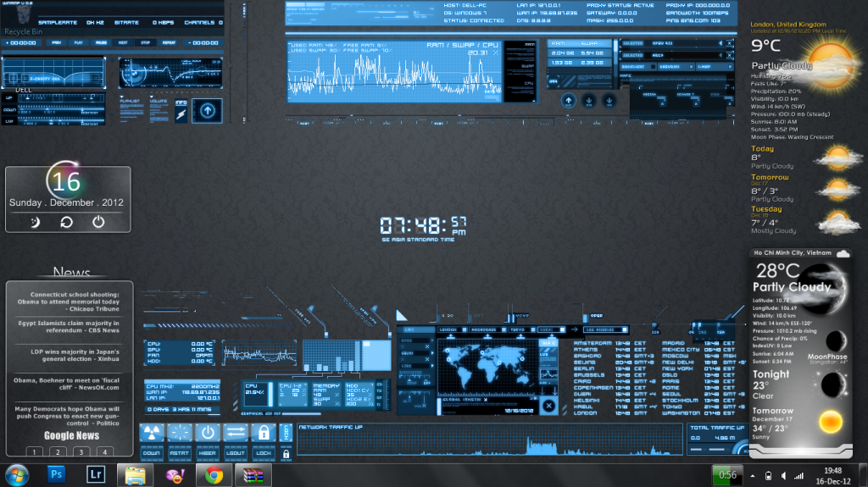Click the Winamp track progress bar
Screen dimensions: 868x487
click(113, 52)
